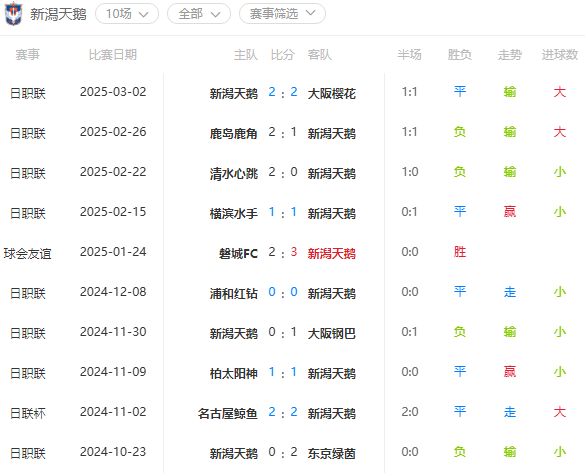Click the 进球数 column header
Image resolution: width=585 pixels, height=473 pixels.
(x=560, y=55)
